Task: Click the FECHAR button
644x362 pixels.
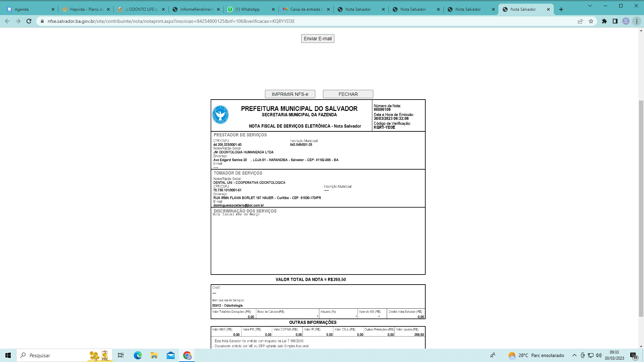Action: coord(348,94)
